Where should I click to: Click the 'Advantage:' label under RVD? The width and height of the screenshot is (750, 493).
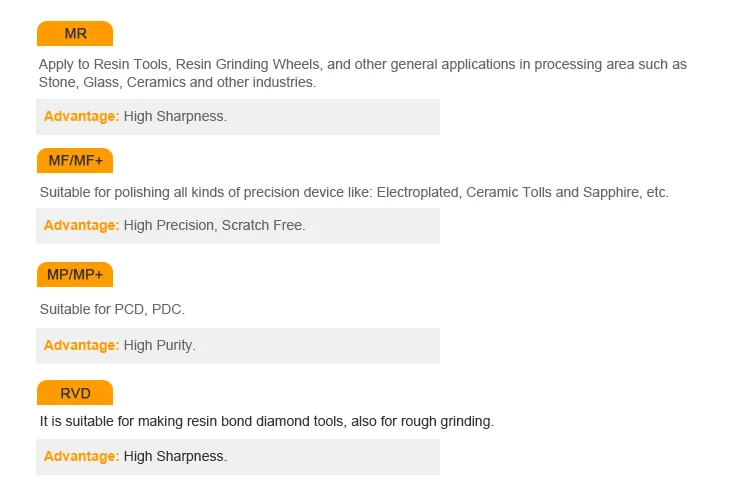[x=81, y=456]
